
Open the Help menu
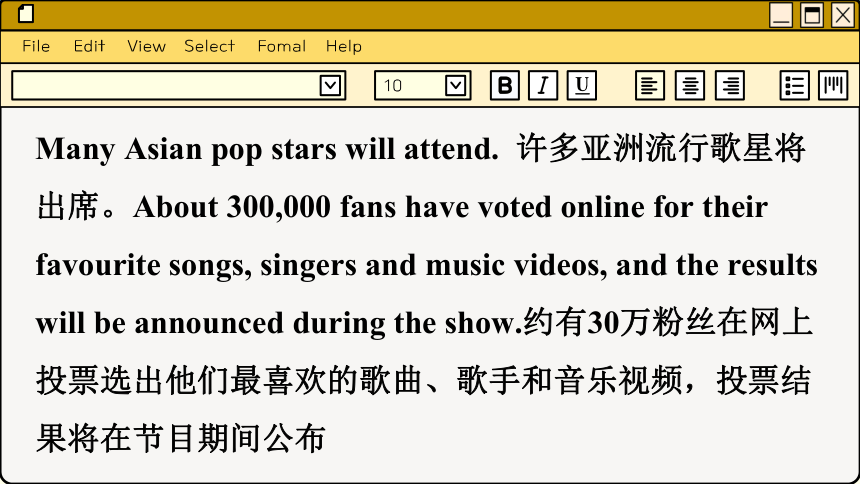tap(344, 46)
